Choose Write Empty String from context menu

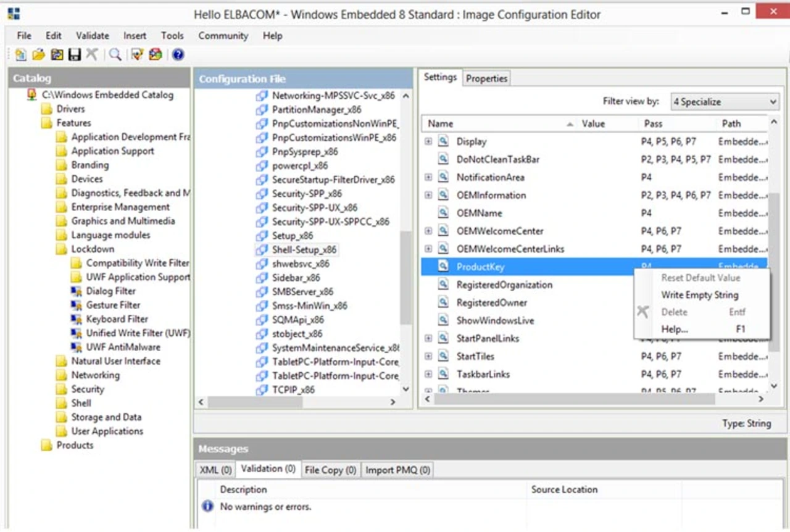[x=700, y=295]
